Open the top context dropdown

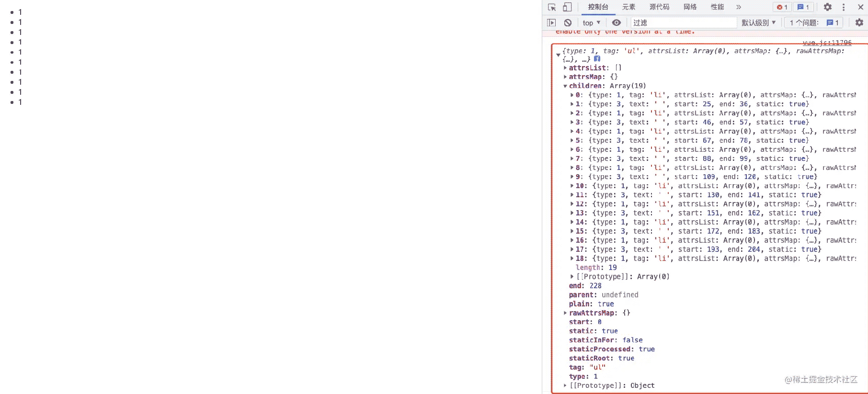[x=592, y=23]
